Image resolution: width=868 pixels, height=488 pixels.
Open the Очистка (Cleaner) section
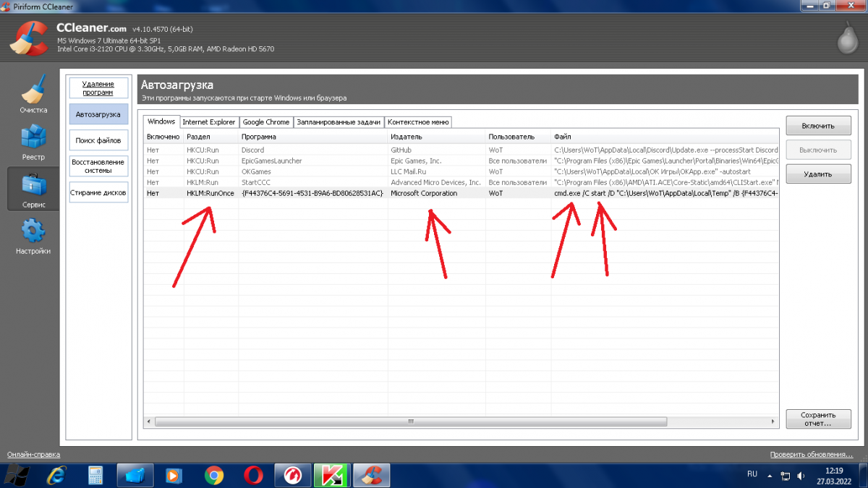click(x=33, y=94)
